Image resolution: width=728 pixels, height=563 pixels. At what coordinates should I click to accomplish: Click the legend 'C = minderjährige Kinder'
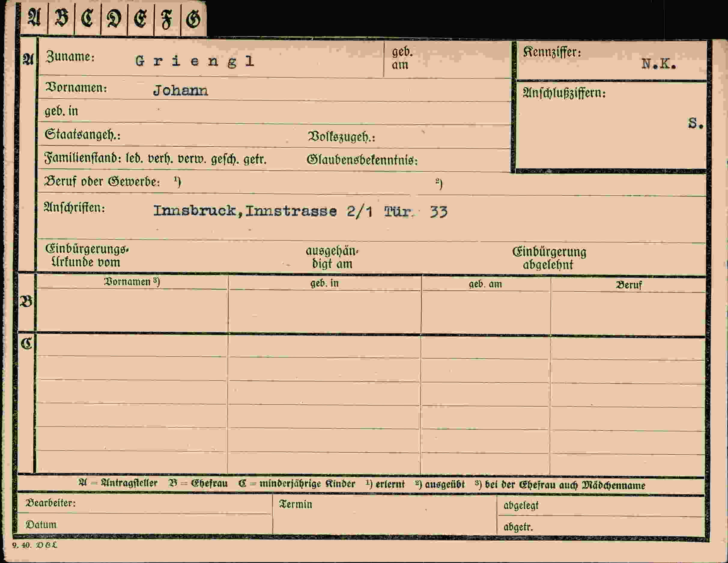297,484
